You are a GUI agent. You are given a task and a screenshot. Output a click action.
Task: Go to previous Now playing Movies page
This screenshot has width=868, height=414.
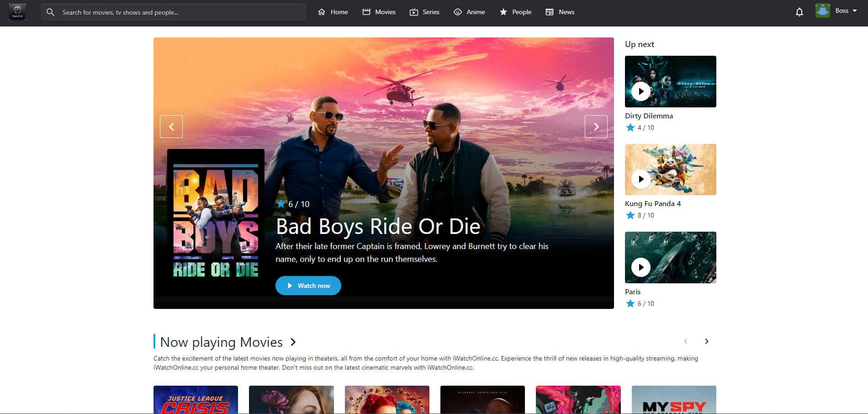[685, 341]
